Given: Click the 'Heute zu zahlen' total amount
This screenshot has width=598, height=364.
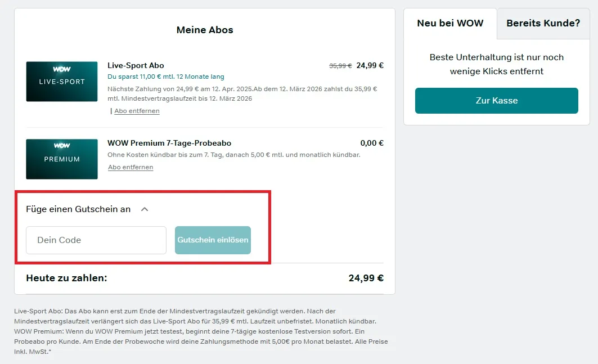Looking at the screenshot, I should tap(366, 278).
